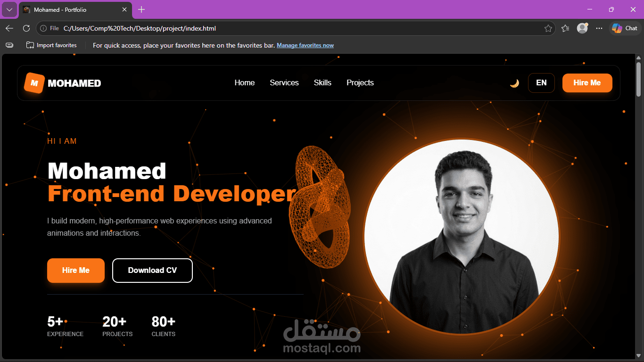This screenshot has height=362, width=644.
Task: Open the Services nav item
Action: (x=284, y=83)
